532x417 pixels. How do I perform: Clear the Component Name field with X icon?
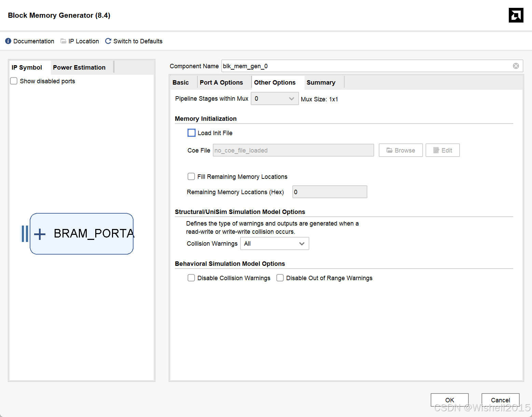tap(516, 66)
